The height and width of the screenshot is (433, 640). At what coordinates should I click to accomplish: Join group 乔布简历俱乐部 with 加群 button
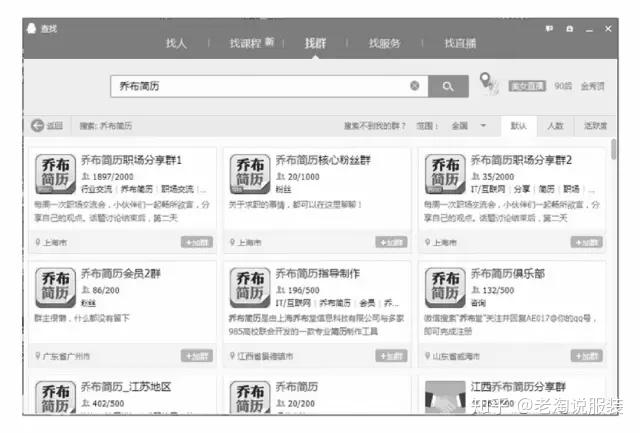(x=587, y=356)
